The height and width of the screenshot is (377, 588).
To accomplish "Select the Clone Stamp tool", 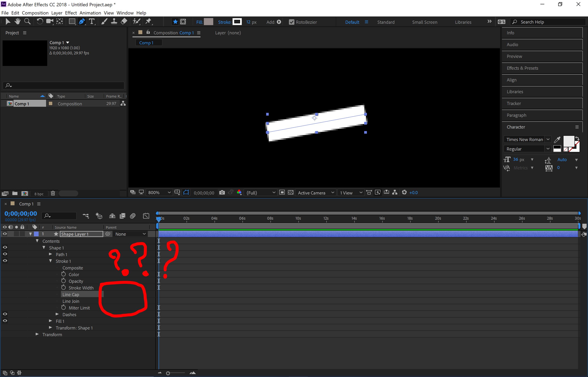I will click(114, 22).
